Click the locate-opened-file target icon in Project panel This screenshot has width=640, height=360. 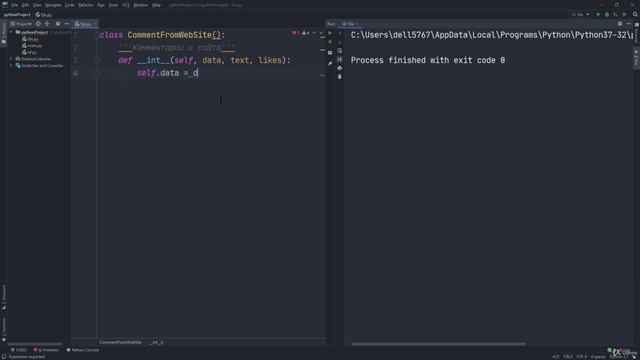click(x=38, y=24)
